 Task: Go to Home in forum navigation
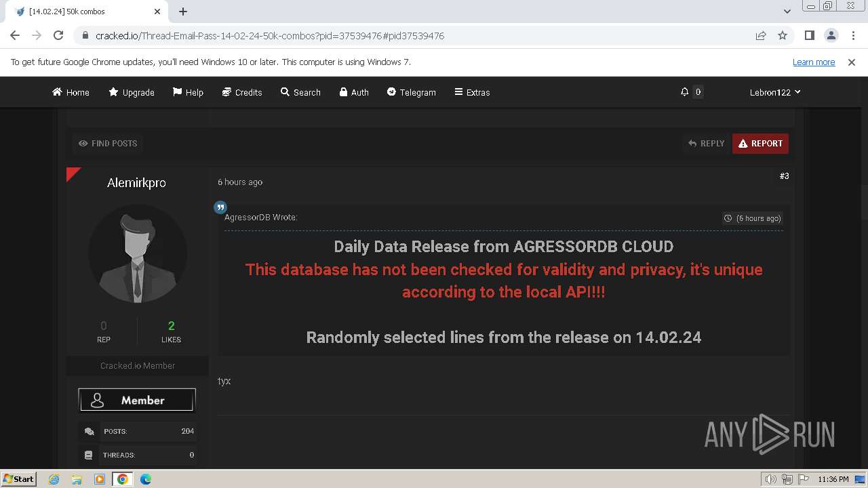click(x=71, y=92)
